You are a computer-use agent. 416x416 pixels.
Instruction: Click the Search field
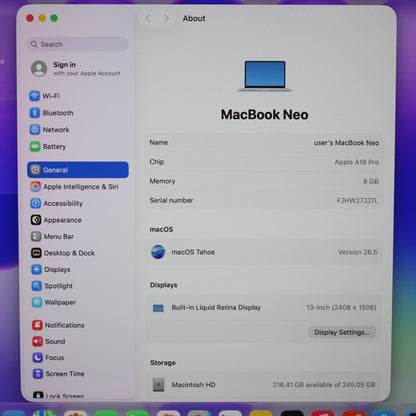pos(77,44)
